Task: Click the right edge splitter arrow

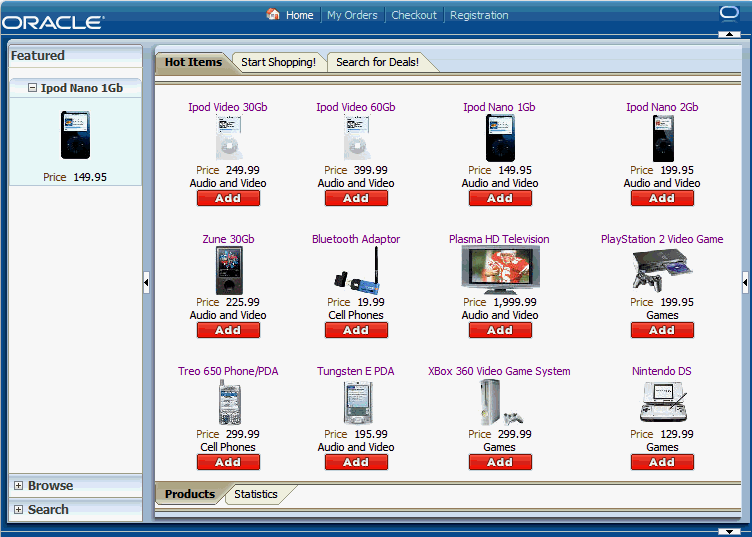Action: point(745,282)
